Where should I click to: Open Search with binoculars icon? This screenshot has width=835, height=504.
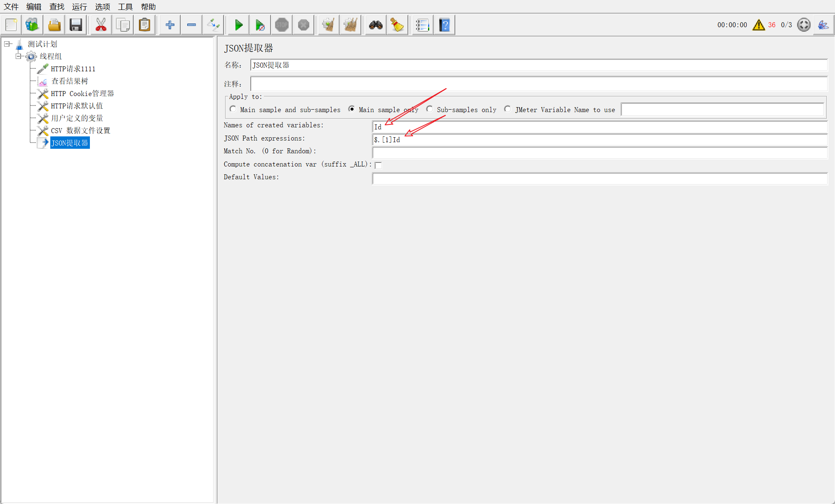tap(376, 25)
